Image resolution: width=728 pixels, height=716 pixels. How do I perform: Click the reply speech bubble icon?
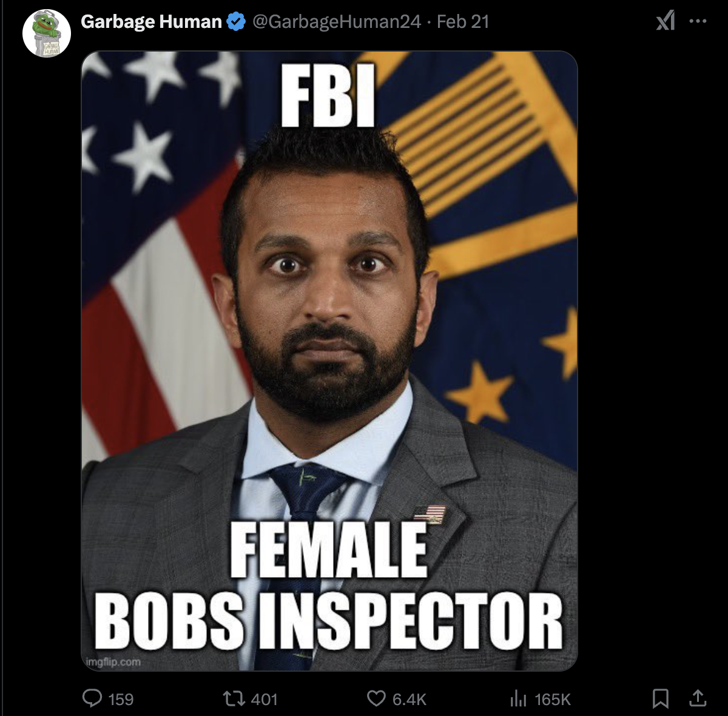[x=92, y=698]
